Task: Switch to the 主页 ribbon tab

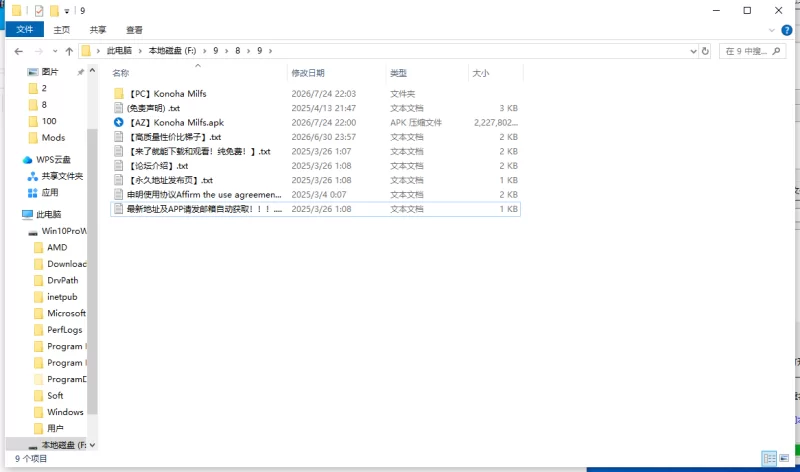Action: pos(62,30)
